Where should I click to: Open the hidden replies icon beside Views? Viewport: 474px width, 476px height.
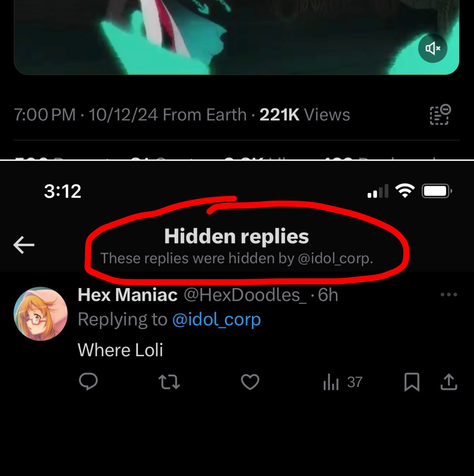pyautogui.click(x=440, y=115)
